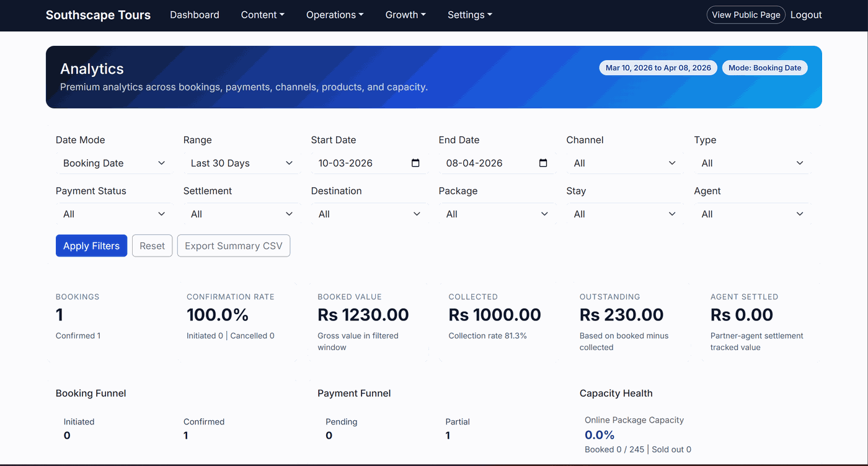Click the Mode: Booking Date badge
This screenshot has width=868, height=466.
[764, 68]
